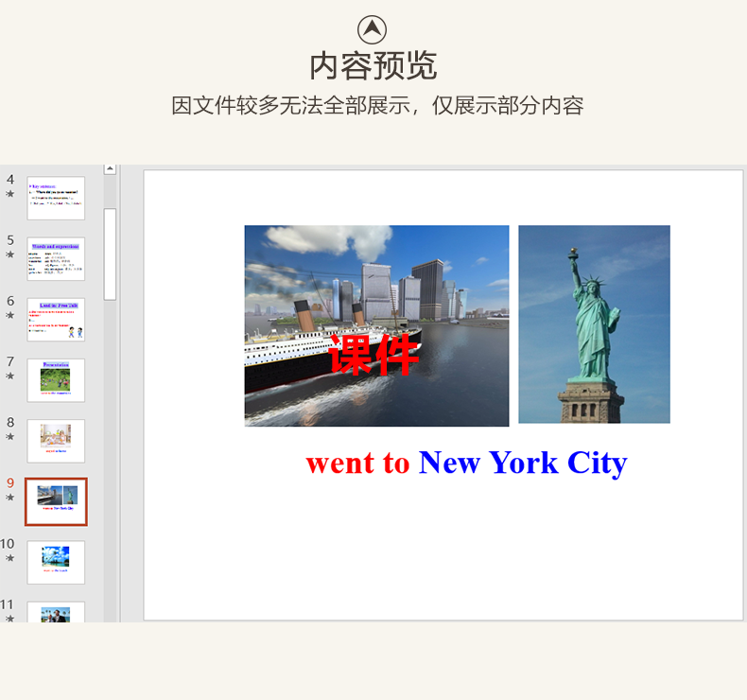Click slide number 10 label
Viewport: 747px width, 700px height.
tap(8, 544)
